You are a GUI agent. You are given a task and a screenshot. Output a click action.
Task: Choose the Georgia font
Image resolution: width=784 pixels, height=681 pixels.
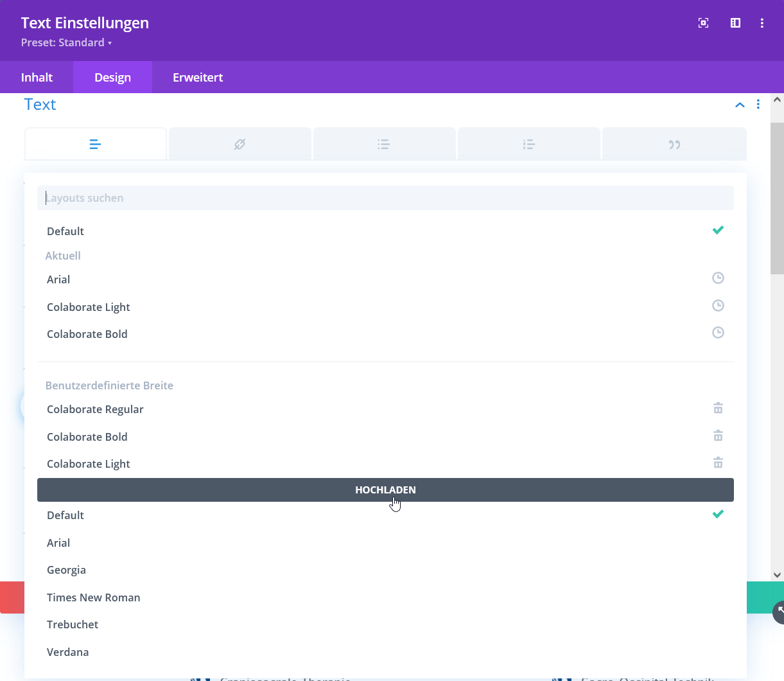point(385,570)
